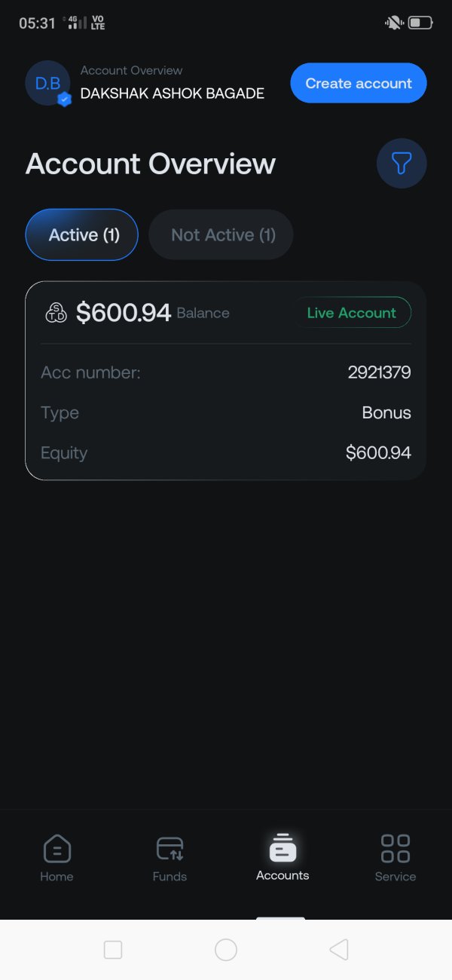Viewport: 452px width, 980px height.
Task: Tap the D.B profile avatar
Action: [47, 83]
